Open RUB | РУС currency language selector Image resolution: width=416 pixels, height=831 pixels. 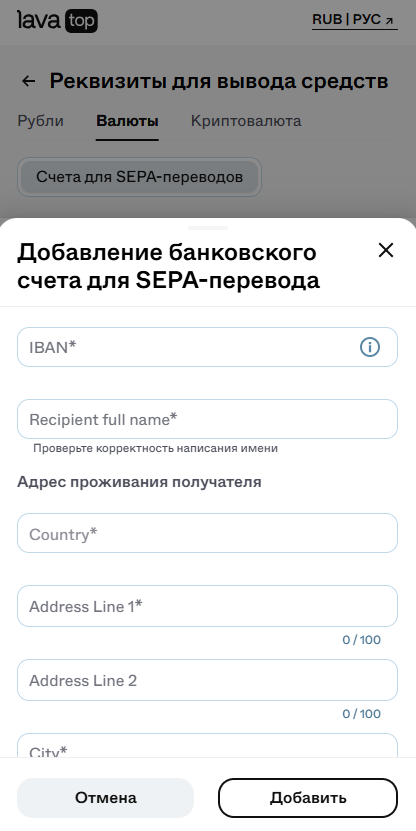pos(355,20)
